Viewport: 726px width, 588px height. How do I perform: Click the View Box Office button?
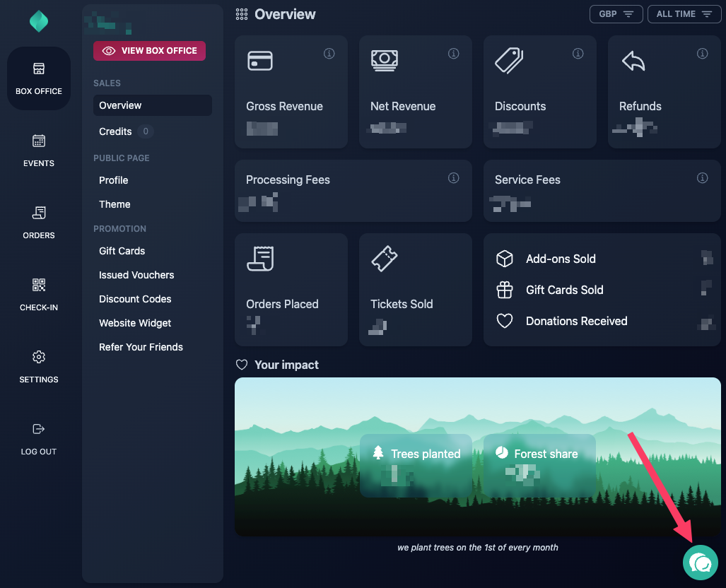coord(150,51)
